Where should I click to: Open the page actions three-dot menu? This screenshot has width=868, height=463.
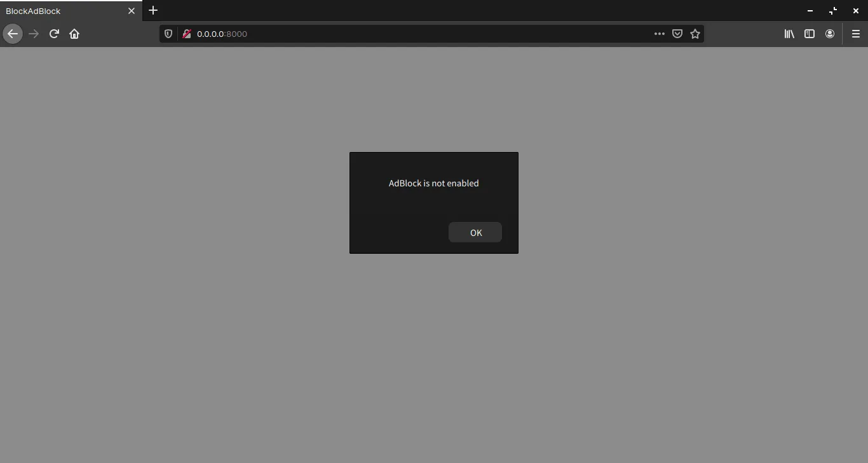(660, 34)
